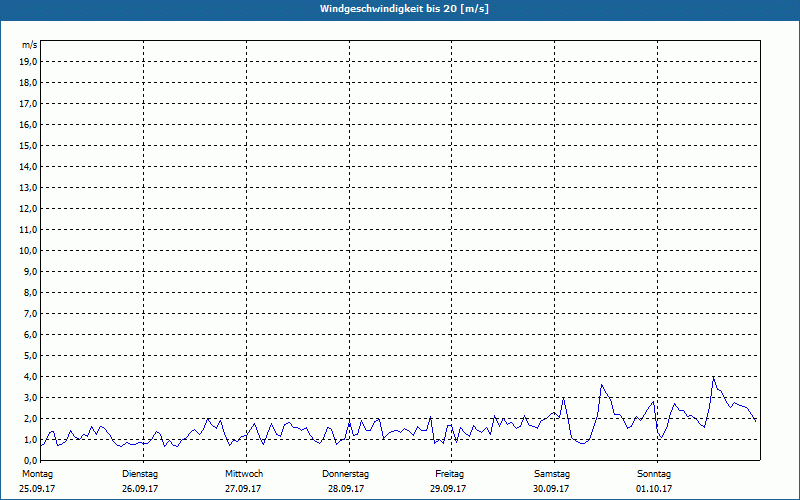Click the '28.09.17' date label

point(346,489)
